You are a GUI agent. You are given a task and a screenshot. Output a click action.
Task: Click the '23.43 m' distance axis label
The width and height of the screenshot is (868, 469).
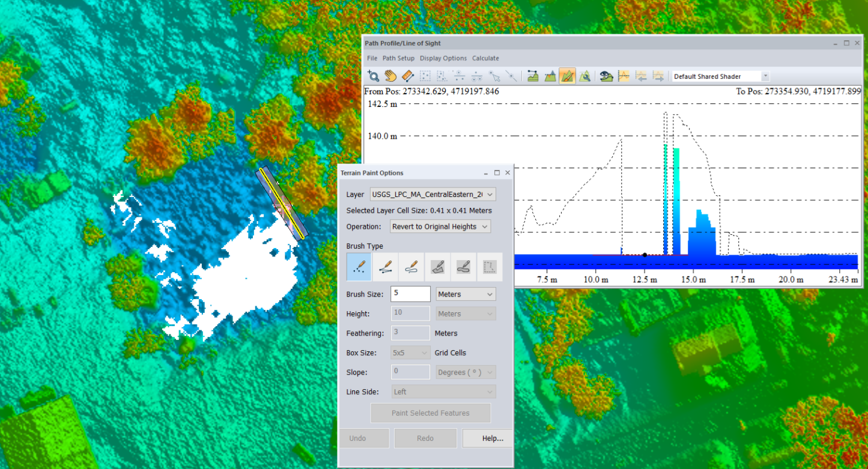844,280
